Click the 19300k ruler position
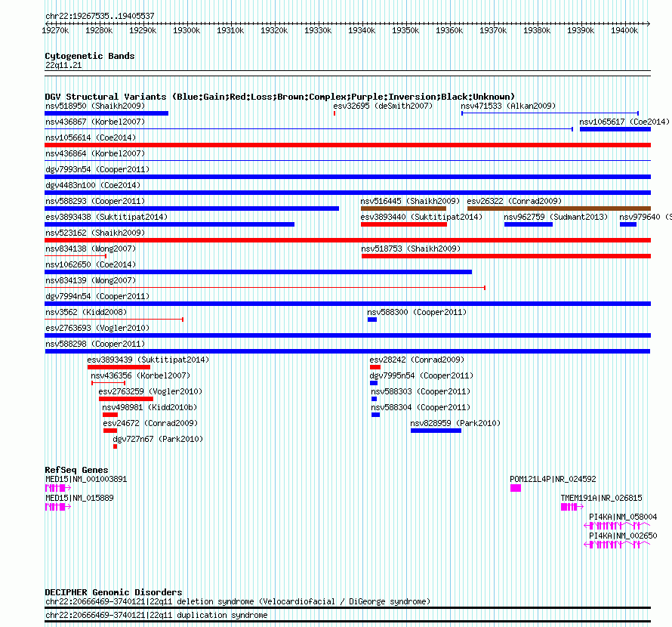Image resolution: width=672 pixels, height=627 pixels. click(x=186, y=30)
